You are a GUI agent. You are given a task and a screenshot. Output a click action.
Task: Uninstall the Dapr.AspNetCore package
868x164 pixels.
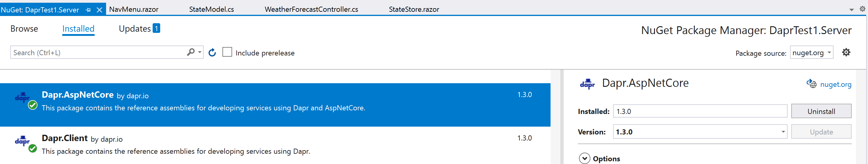click(x=821, y=111)
